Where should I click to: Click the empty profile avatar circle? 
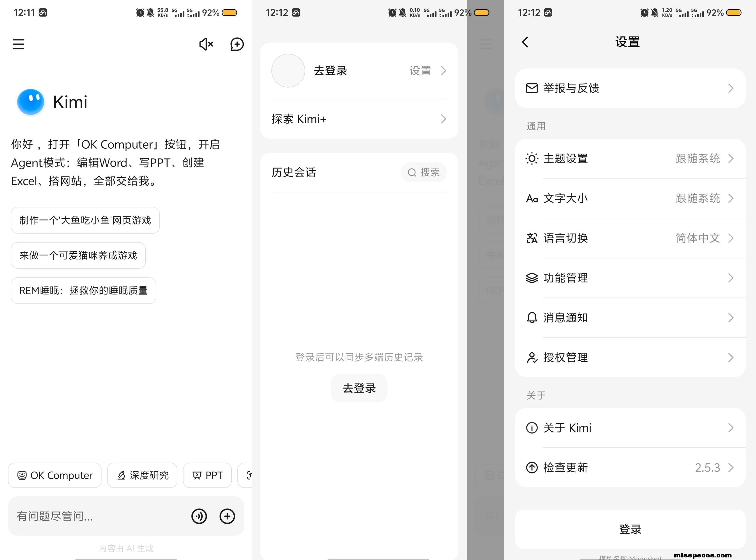pos(288,70)
